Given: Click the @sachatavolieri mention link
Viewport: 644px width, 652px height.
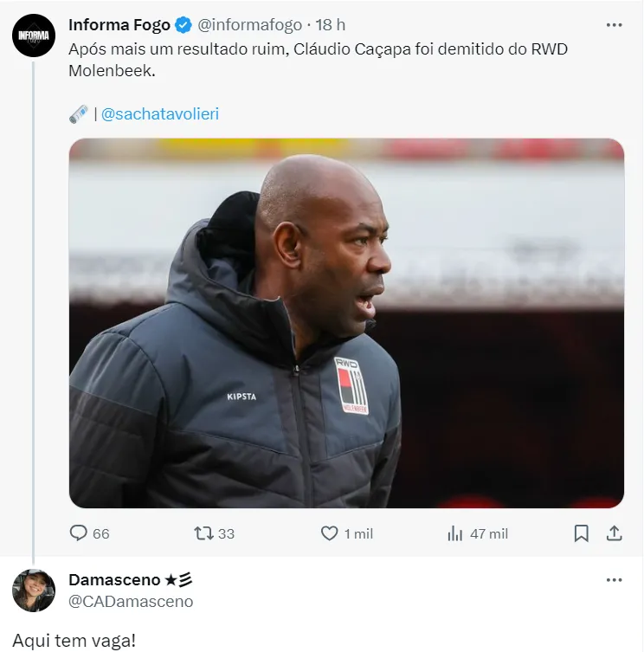Looking at the screenshot, I should [160, 114].
